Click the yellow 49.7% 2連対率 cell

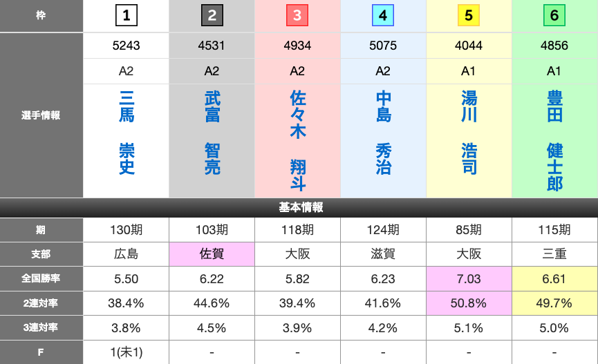[554, 303]
